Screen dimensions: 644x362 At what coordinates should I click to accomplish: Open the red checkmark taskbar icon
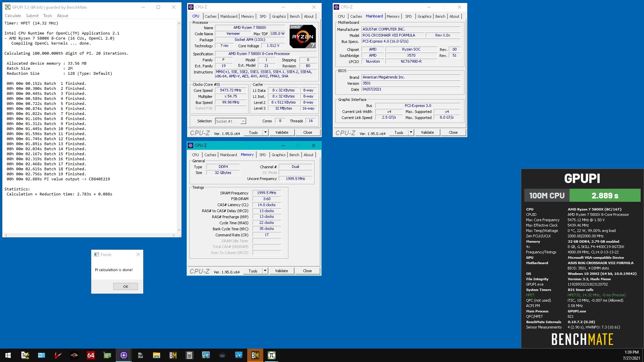coord(58,355)
